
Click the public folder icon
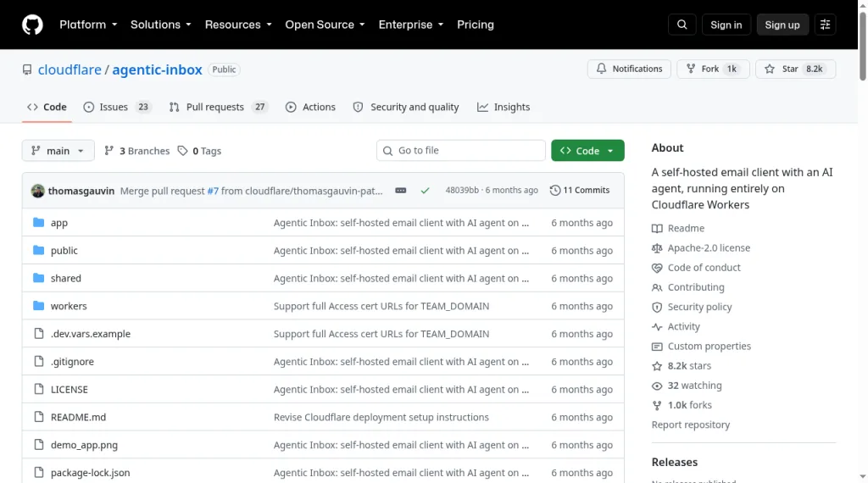click(38, 250)
